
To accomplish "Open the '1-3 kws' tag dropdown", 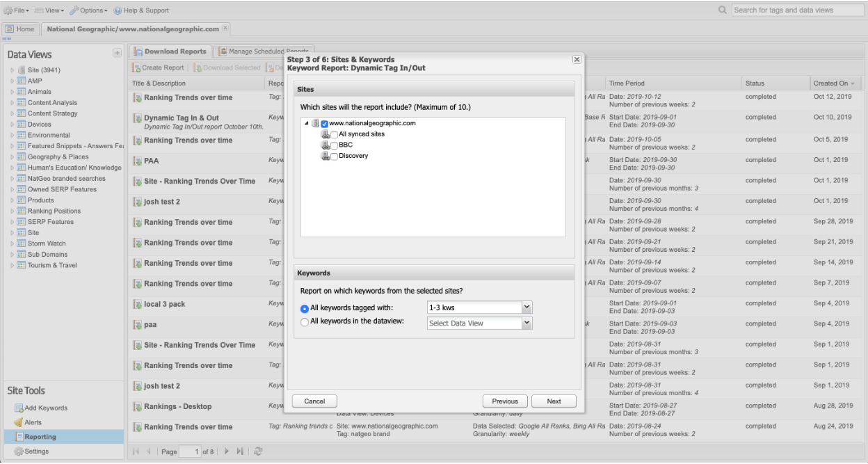I will tap(527, 307).
